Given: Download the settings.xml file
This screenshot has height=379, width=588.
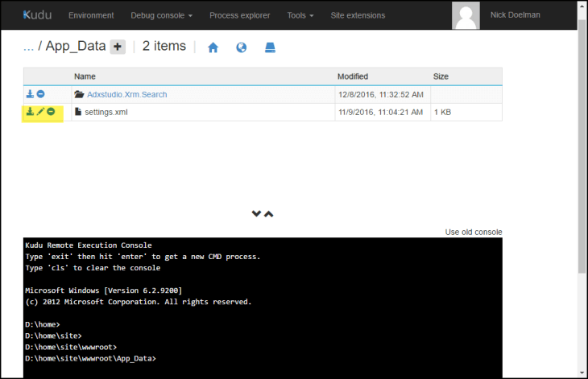Looking at the screenshot, I should 30,112.
